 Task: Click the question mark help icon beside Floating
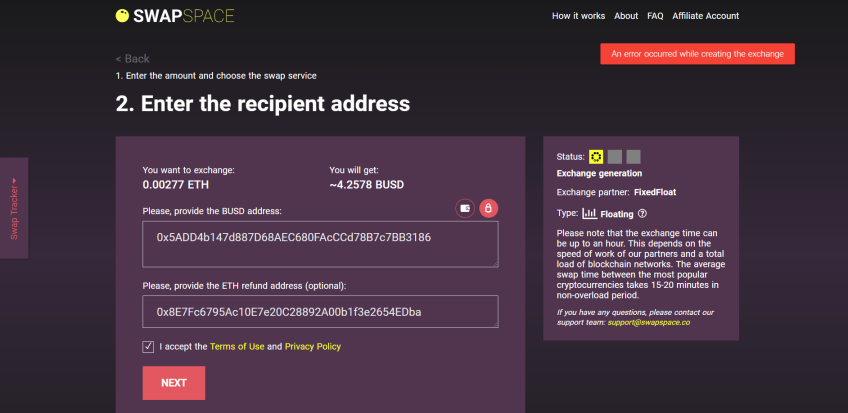click(642, 214)
